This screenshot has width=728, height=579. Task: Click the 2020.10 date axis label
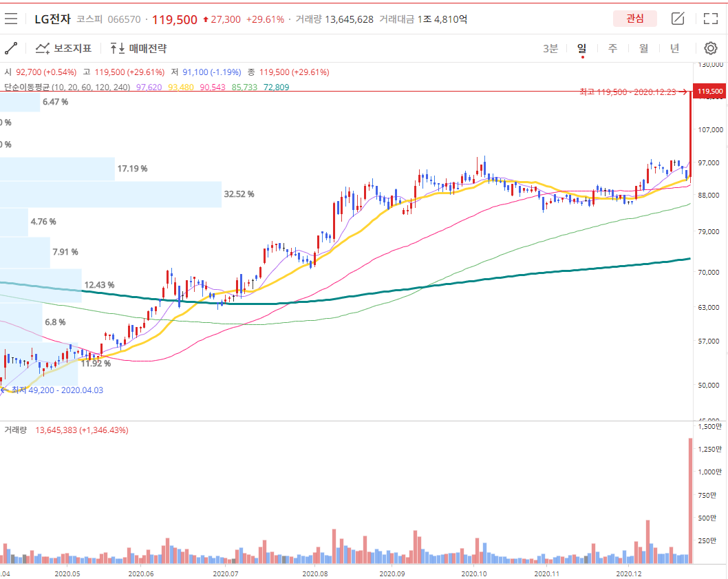(x=474, y=573)
